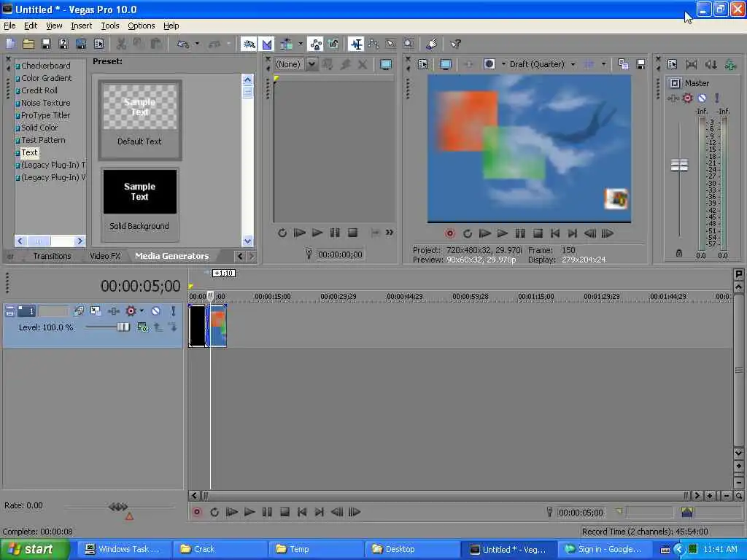Open the Options menu

point(141,26)
